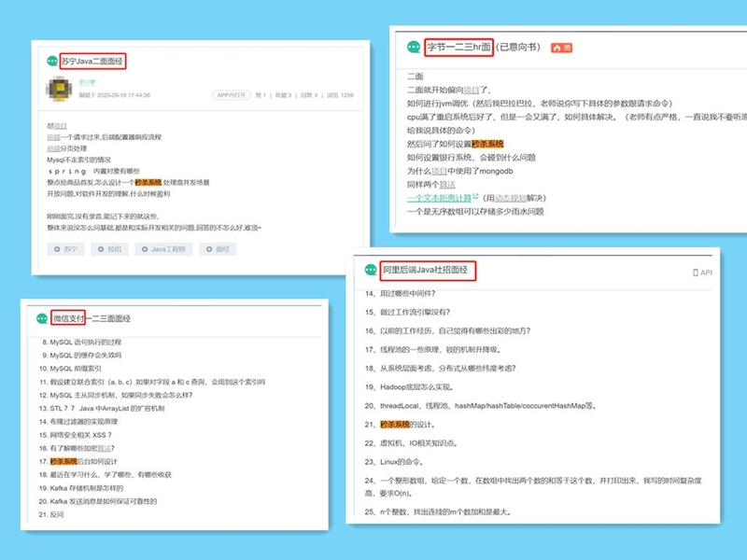Click the 浏览 1299 view count
The width and height of the screenshot is (747, 560).
340,95
